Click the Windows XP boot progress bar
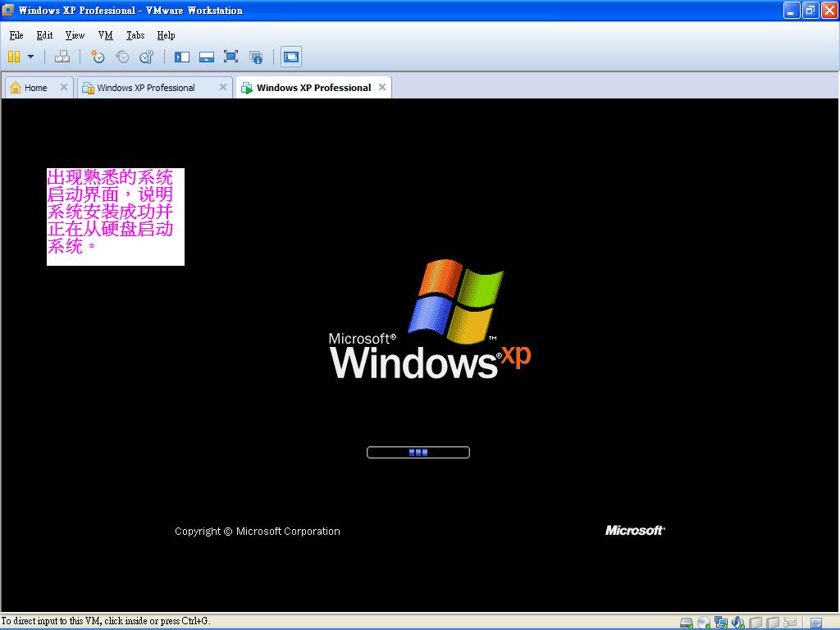The width and height of the screenshot is (840, 630). [x=418, y=452]
